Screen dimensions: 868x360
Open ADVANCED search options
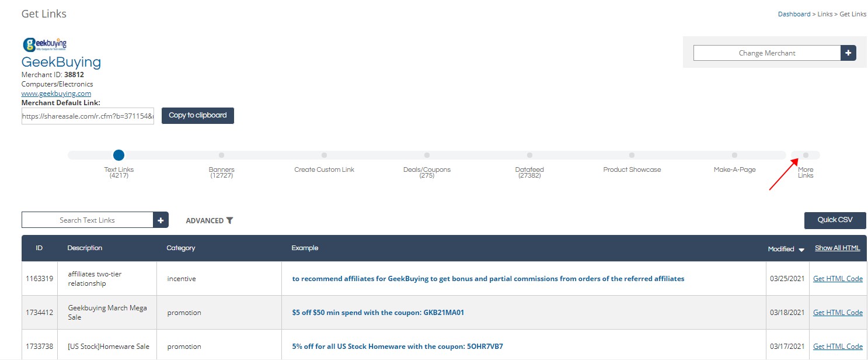tap(210, 220)
